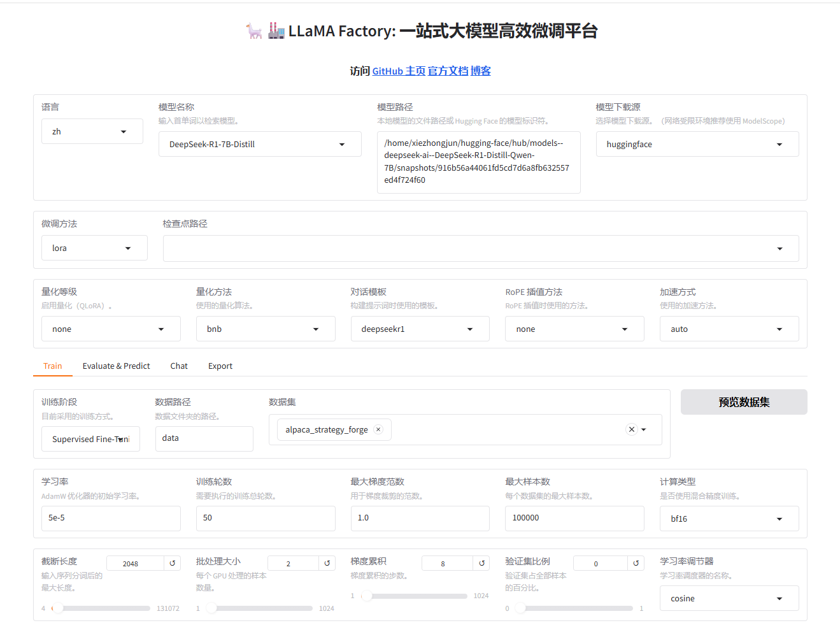Screen dimensions: 840x630
Task: Click the LLaMA Factory page title
Action: 422,31
